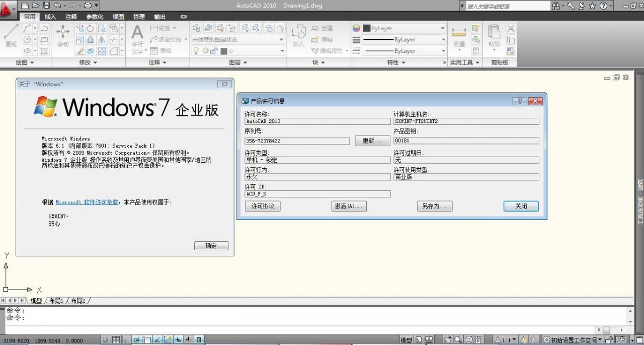The width and height of the screenshot is (644, 345).
Task: Click the Open file icon in quick access toolbar
Action: coord(36,6)
